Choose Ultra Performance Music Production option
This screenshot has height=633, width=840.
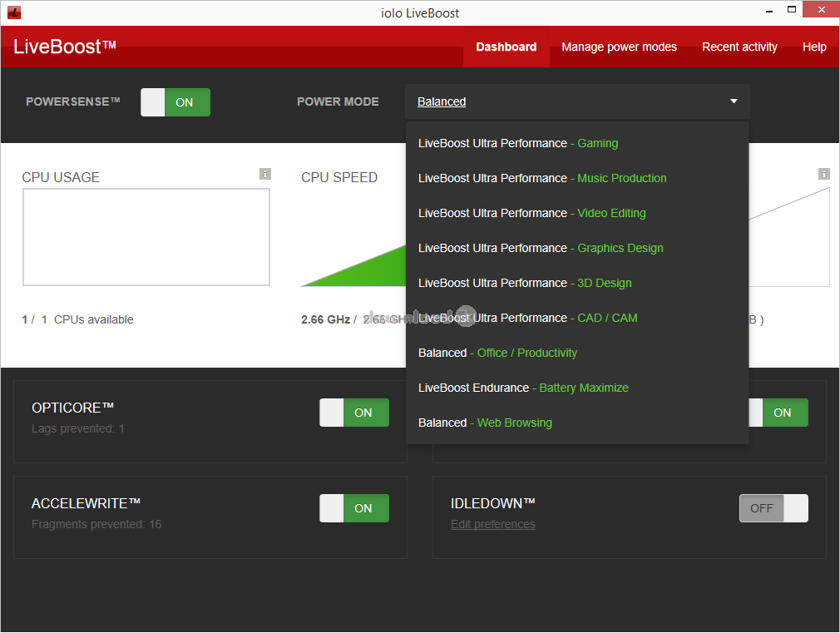[541, 178]
